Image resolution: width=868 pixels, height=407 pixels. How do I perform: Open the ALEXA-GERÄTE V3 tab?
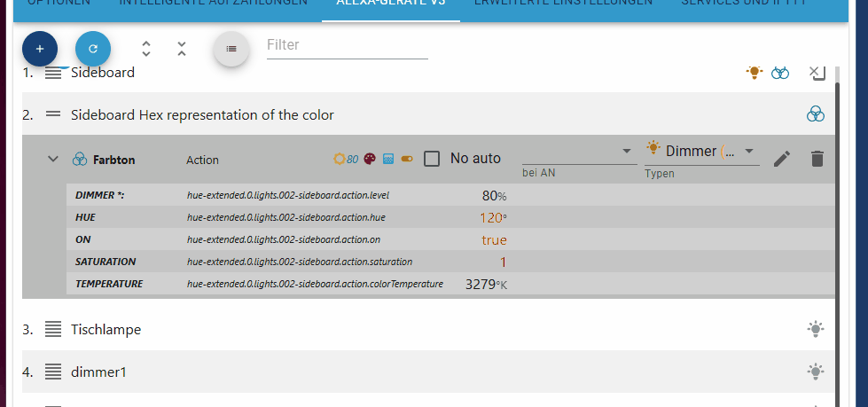click(x=390, y=4)
